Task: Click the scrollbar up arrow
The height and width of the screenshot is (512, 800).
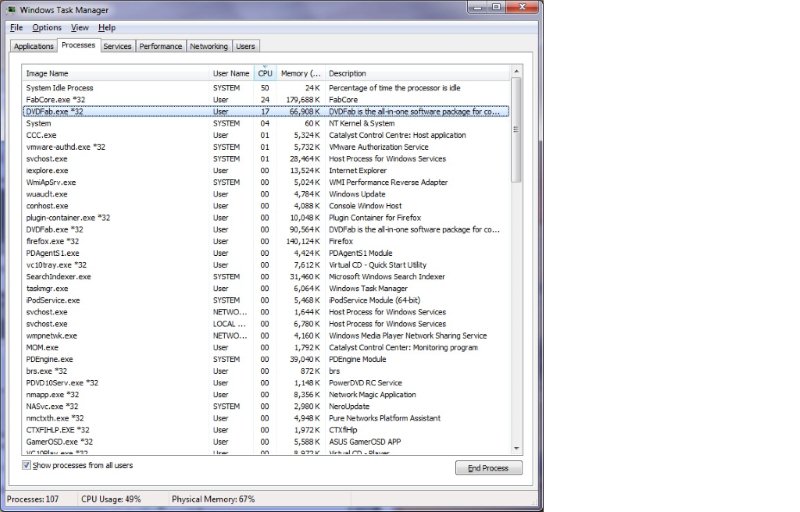Action: (x=516, y=71)
